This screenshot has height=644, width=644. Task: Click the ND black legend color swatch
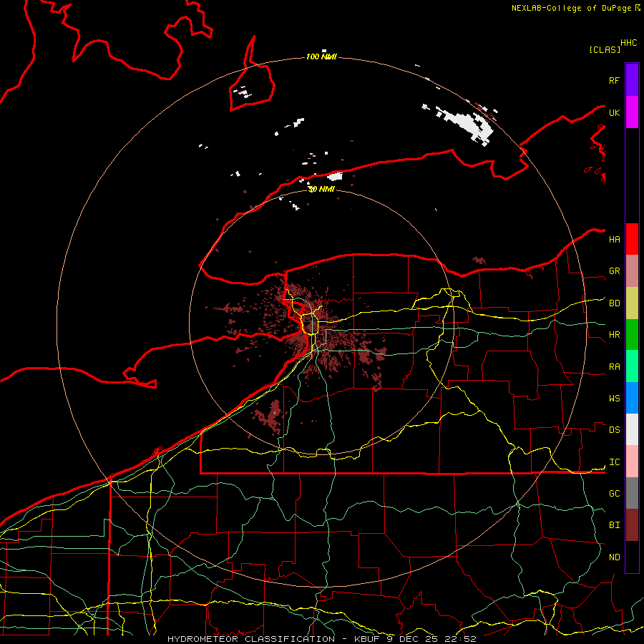(632, 557)
